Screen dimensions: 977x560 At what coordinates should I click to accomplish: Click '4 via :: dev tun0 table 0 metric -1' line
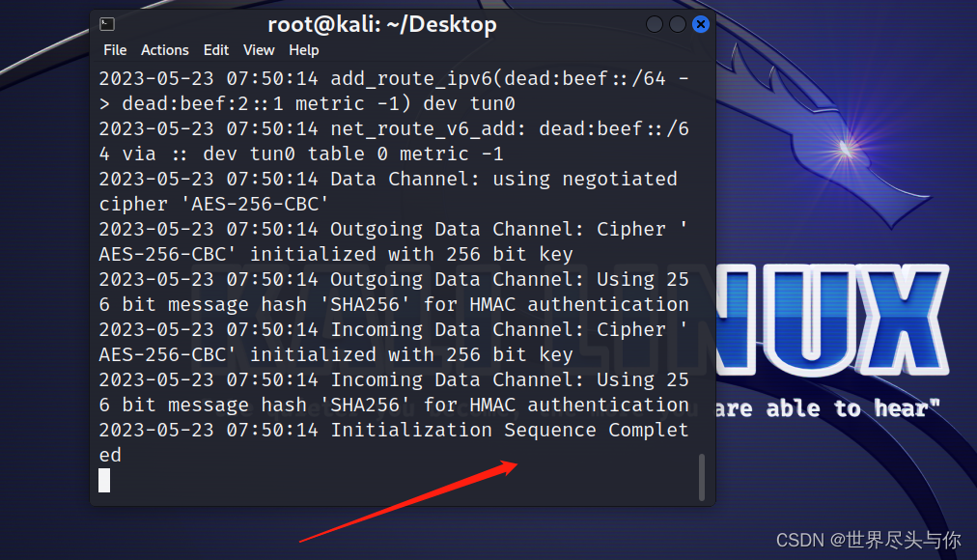(301, 154)
